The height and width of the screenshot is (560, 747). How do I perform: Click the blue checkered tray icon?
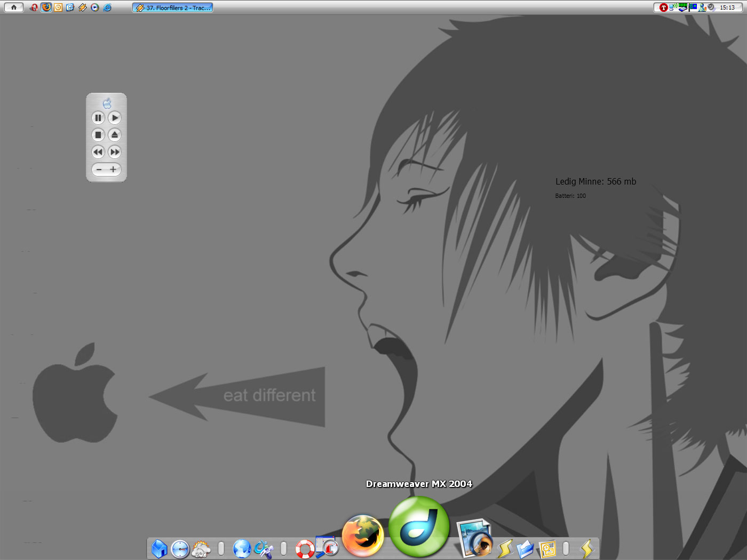tap(693, 7)
